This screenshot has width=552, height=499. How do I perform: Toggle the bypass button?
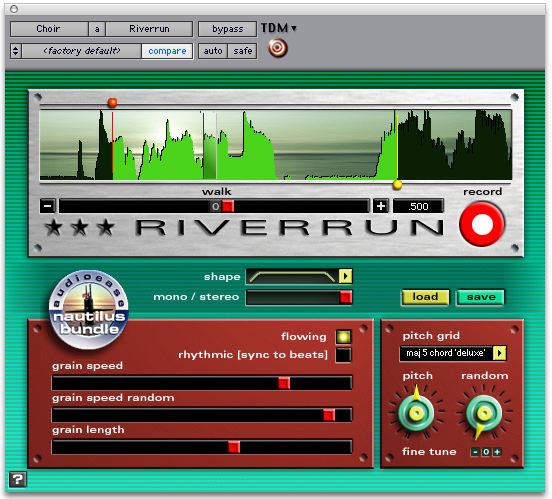click(x=227, y=29)
